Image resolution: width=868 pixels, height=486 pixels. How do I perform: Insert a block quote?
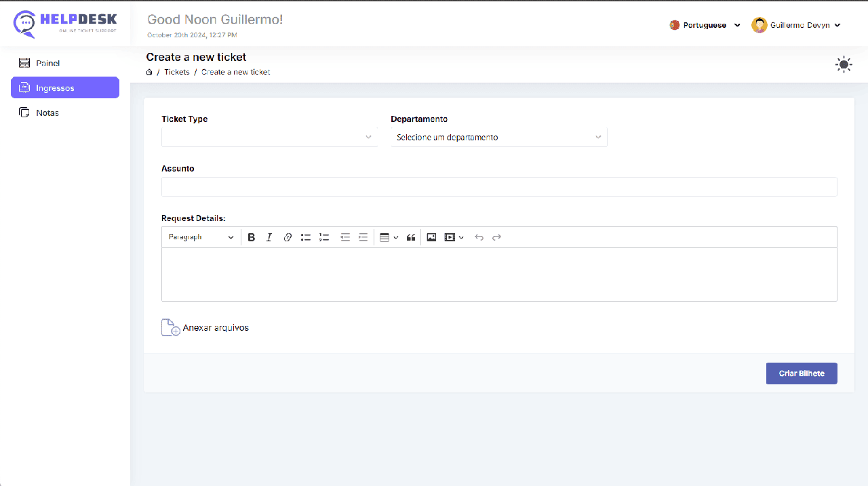(411, 237)
